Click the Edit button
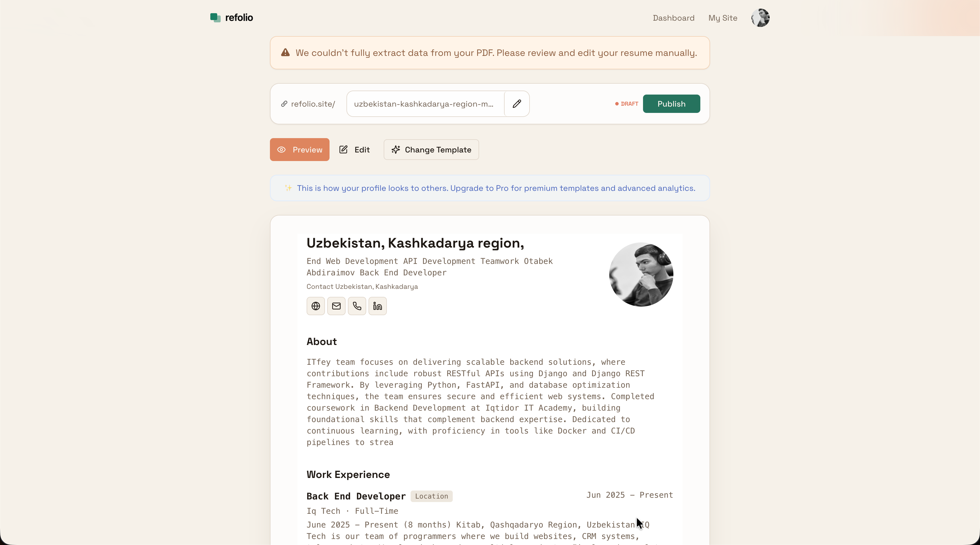Image resolution: width=980 pixels, height=545 pixels. pyautogui.click(x=354, y=150)
